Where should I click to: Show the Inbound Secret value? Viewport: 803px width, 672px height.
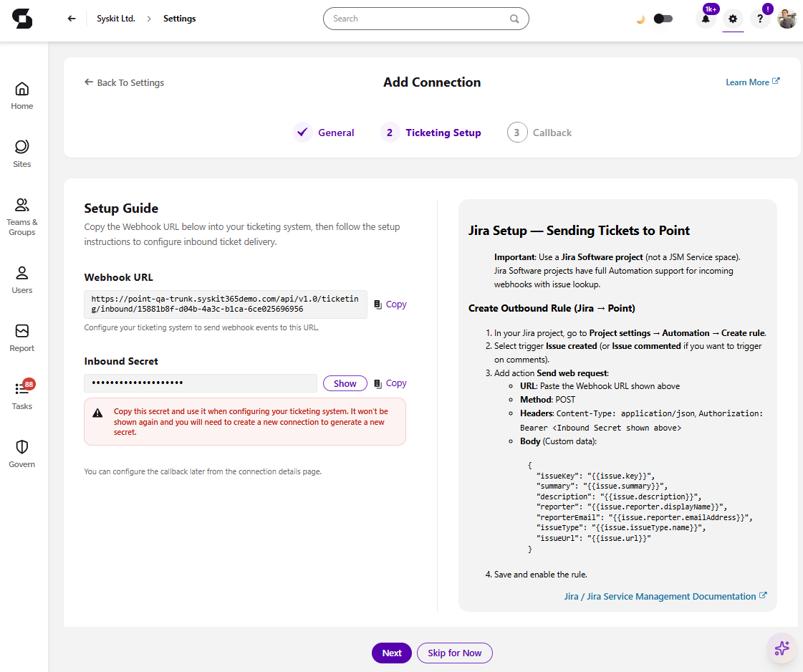click(x=345, y=383)
